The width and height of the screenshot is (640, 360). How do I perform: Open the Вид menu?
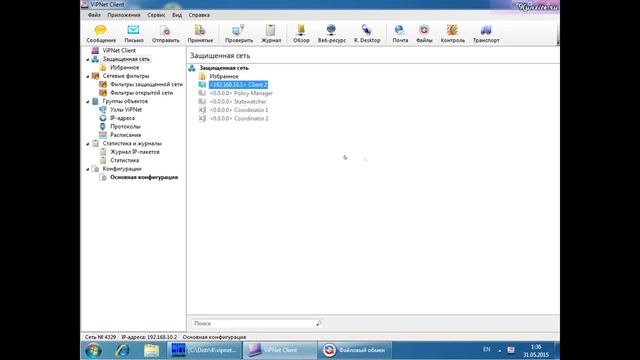[x=177, y=15]
